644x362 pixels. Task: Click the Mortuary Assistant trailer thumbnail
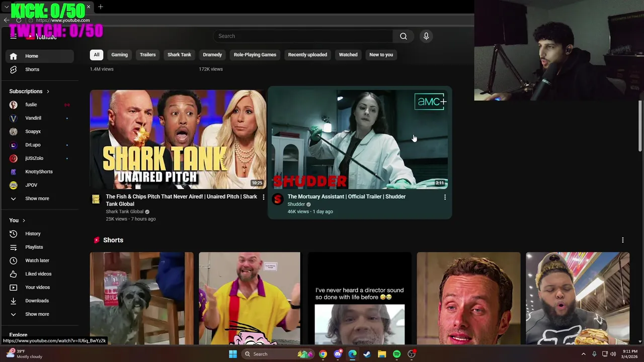[x=360, y=140]
